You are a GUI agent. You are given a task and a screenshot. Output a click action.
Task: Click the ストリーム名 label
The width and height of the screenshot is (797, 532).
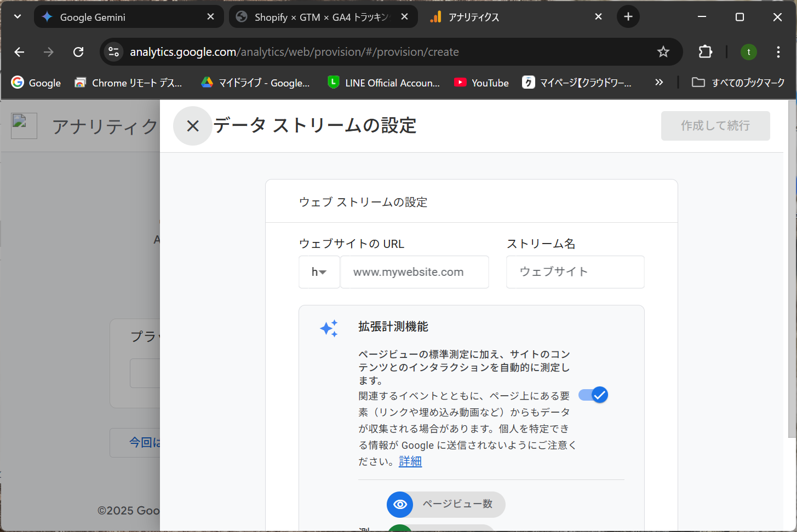pos(541,244)
